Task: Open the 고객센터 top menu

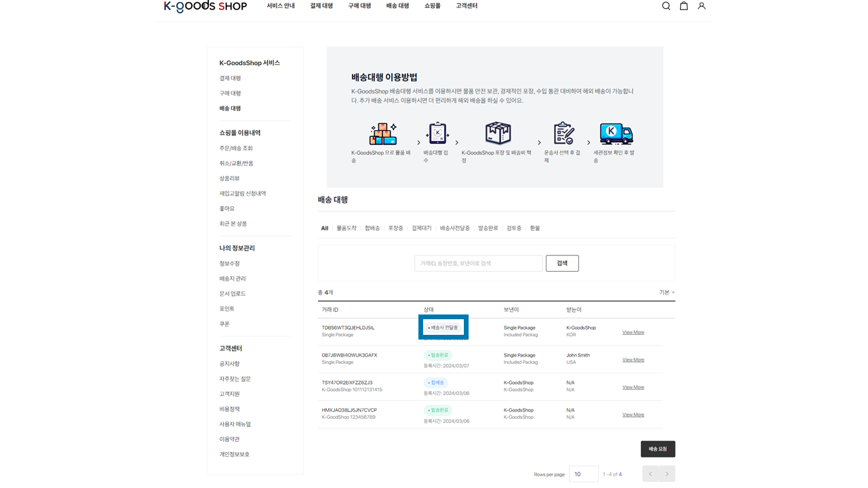Action: click(467, 6)
